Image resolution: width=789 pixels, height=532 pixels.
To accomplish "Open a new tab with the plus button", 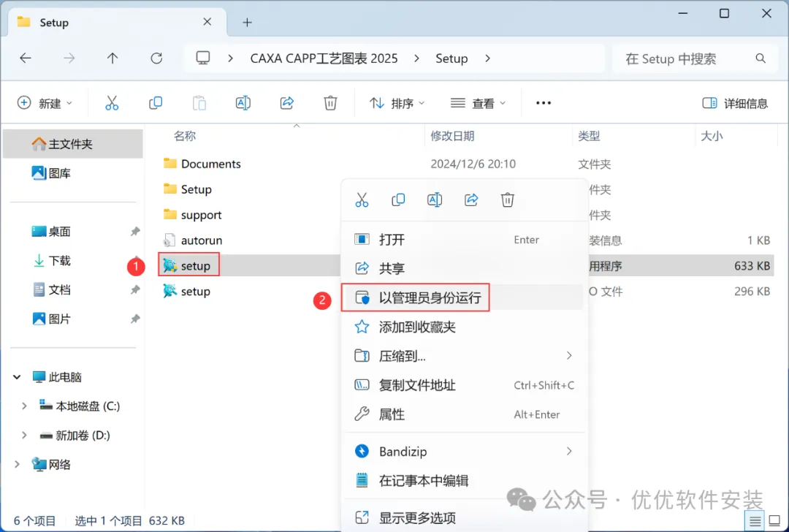I will pos(247,22).
